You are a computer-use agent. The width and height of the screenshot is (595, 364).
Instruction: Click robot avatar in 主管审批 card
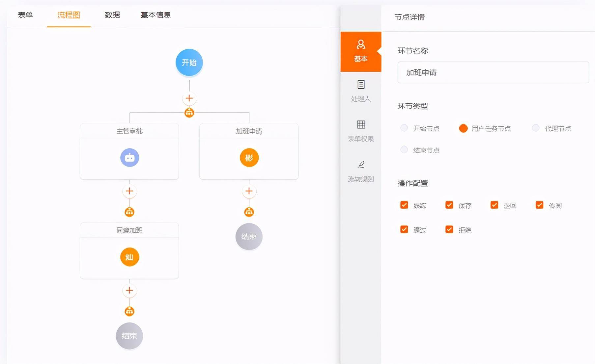click(x=129, y=158)
